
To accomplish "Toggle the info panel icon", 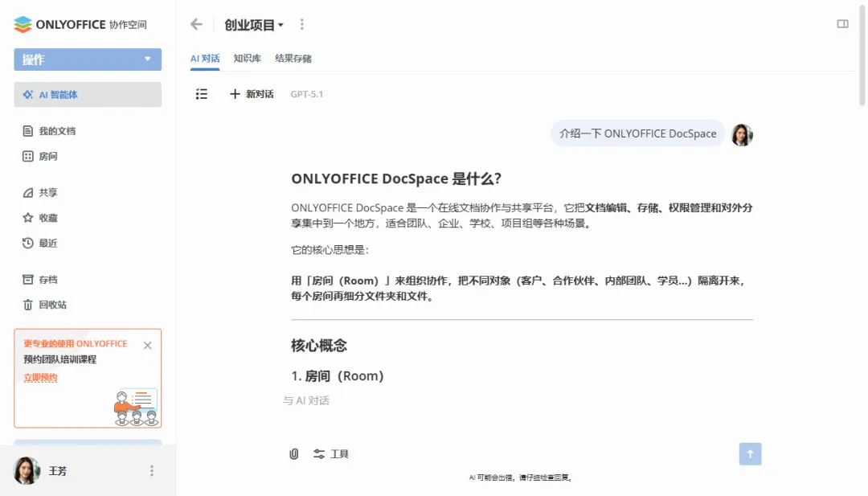I will pyautogui.click(x=842, y=24).
